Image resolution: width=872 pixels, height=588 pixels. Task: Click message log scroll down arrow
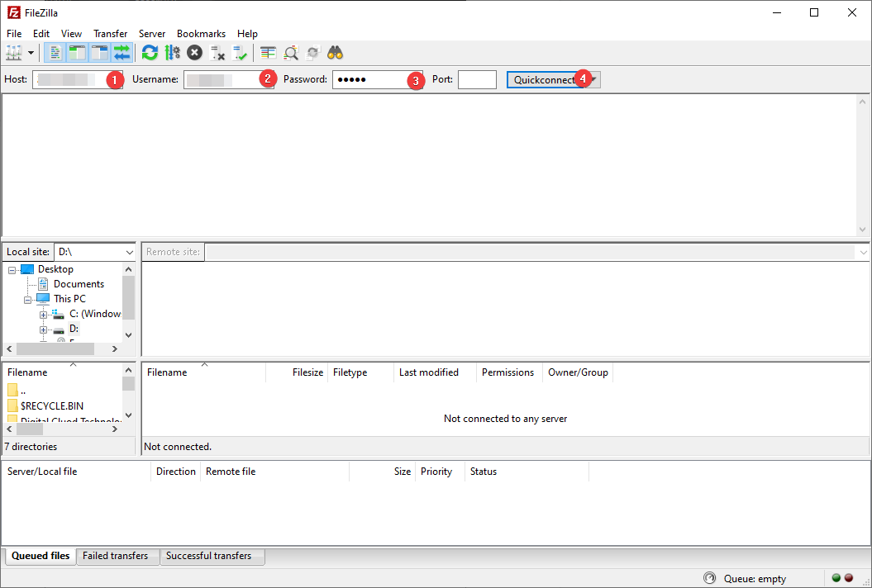[862, 229]
